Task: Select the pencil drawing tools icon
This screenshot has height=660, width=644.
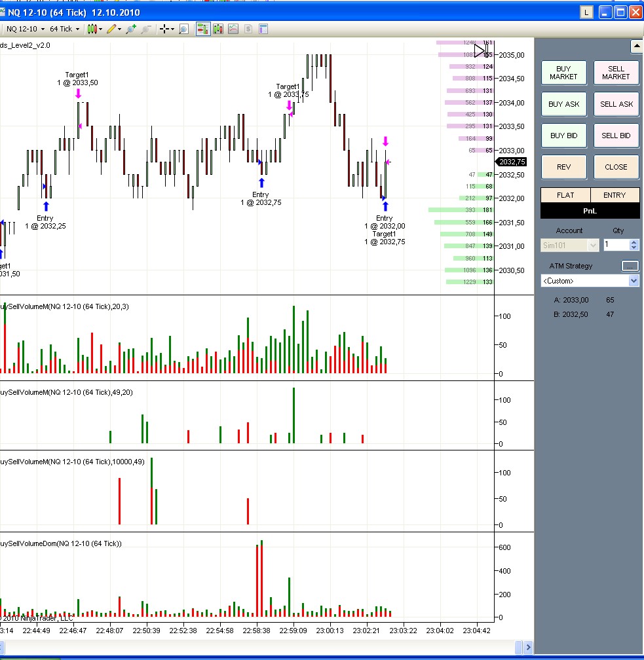Action: [x=112, y=29]
